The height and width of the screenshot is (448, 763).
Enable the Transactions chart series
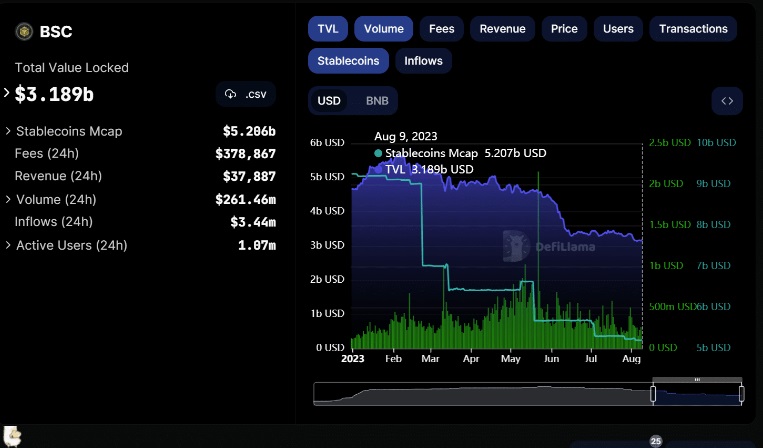(693, 29)
